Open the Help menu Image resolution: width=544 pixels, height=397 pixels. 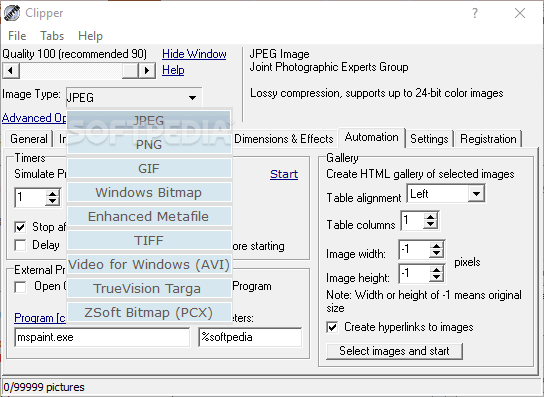tap(90, 36)
